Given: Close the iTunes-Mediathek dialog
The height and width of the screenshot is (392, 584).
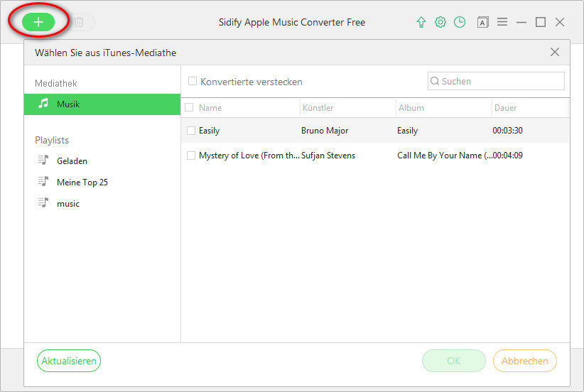Looking at the screenshot, I should pyautogui.click(x=555, y=52).
